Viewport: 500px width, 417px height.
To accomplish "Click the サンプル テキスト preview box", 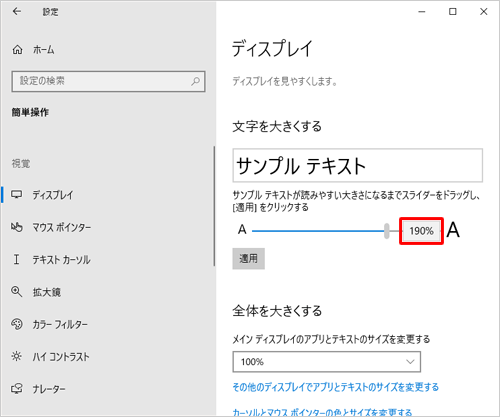I will (x=358, y=165).
